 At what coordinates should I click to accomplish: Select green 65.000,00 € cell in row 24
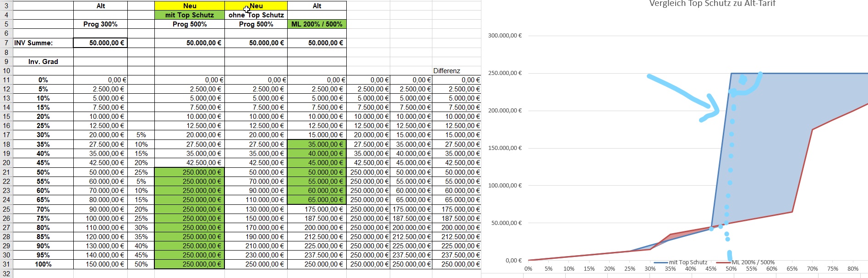click(x=317, y=200)
